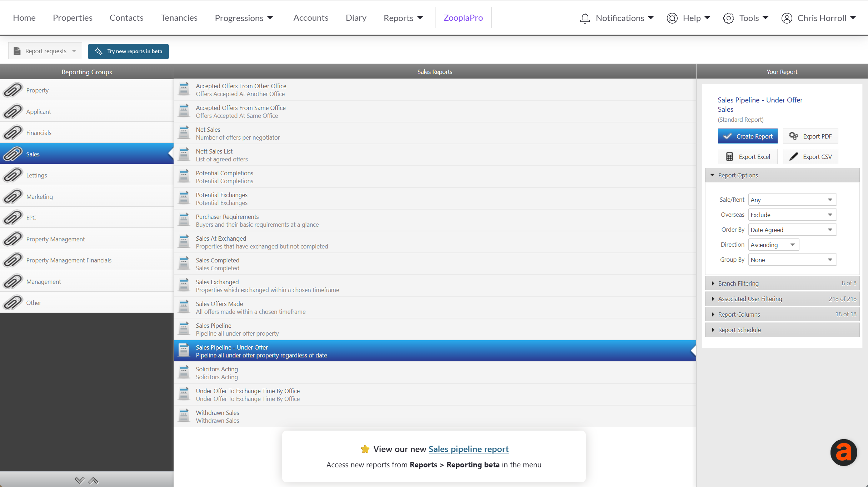Open the Order By dropdown
868x487 pixels.
pos(792,230)
